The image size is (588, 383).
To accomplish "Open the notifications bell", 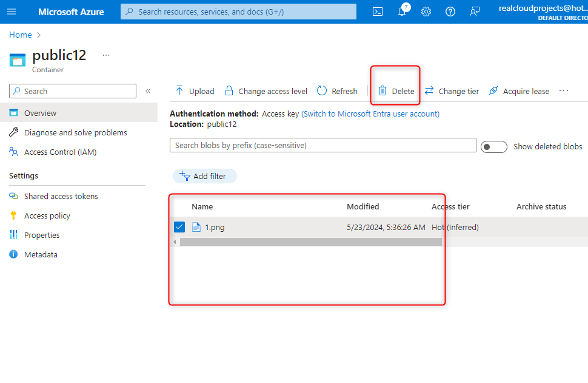I will point(402,12).
